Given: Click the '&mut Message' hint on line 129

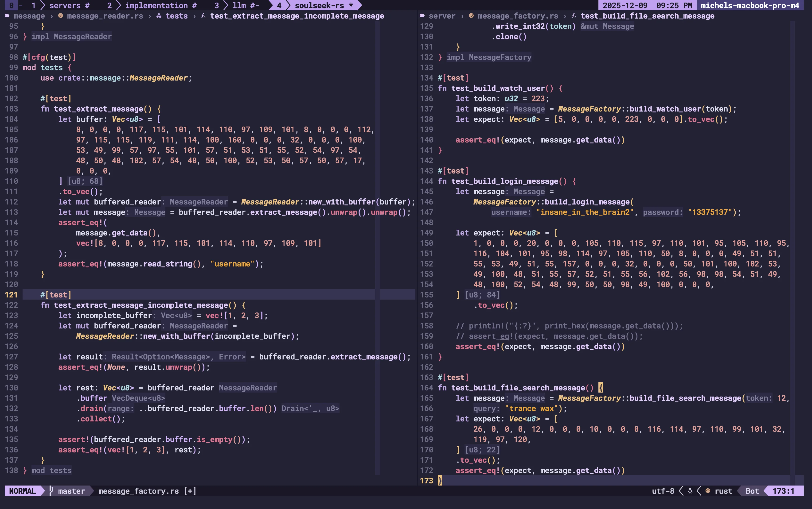Looking at the screenshot, I should click(x=607, y=26).
